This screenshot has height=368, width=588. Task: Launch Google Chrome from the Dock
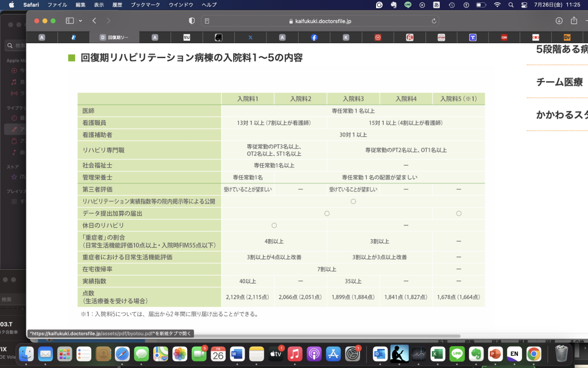pyautogui.click(x=533, y=354)
